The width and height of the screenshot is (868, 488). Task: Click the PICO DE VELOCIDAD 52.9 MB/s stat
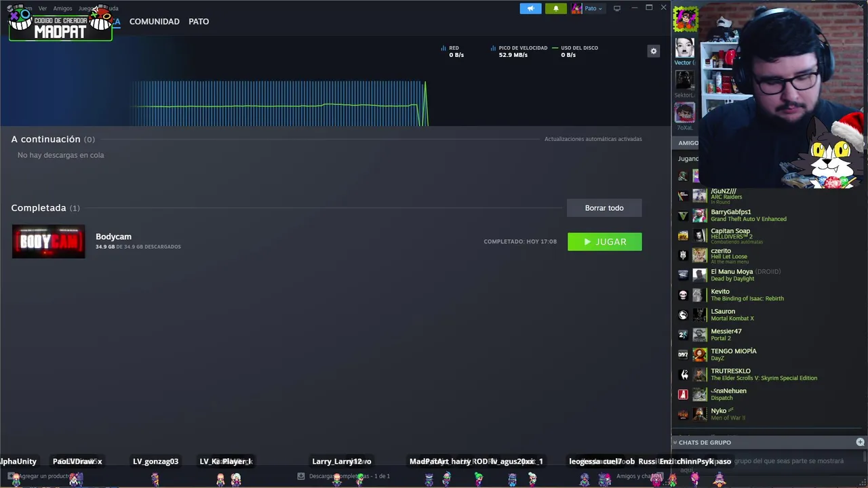click(x=519, y=52)
